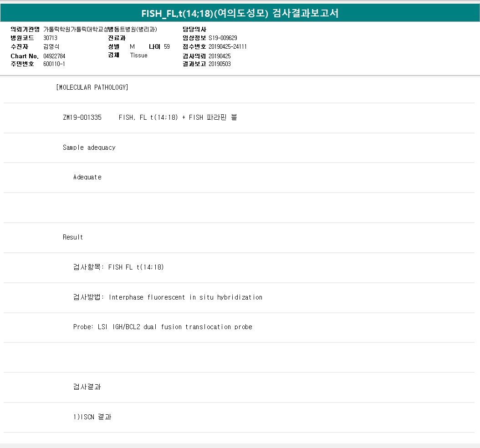
Task: Click the 검사결과 row
Action: pos(239,387)
